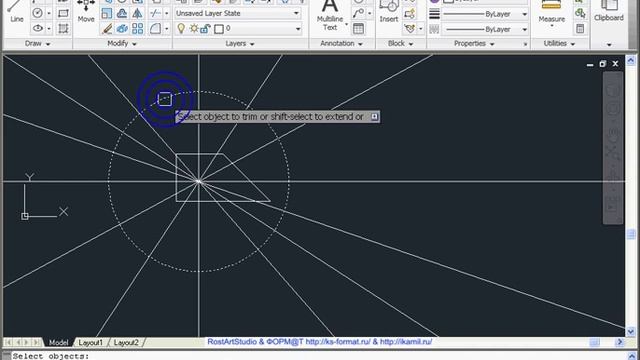640x360 pixels.
Task: Select the Ellipse drawing tool
Action: point(37,29)
